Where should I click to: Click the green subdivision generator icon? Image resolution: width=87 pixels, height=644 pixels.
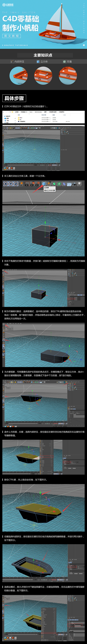(54, 184)
